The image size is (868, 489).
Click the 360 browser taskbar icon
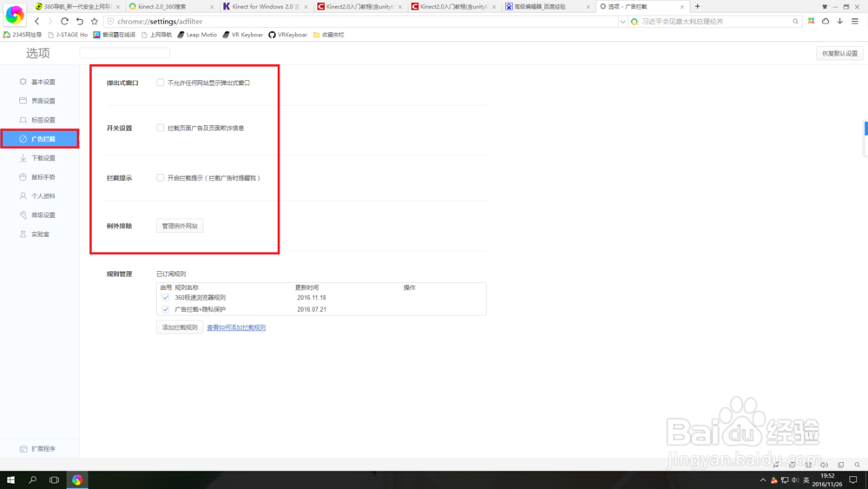coord(77,479)
